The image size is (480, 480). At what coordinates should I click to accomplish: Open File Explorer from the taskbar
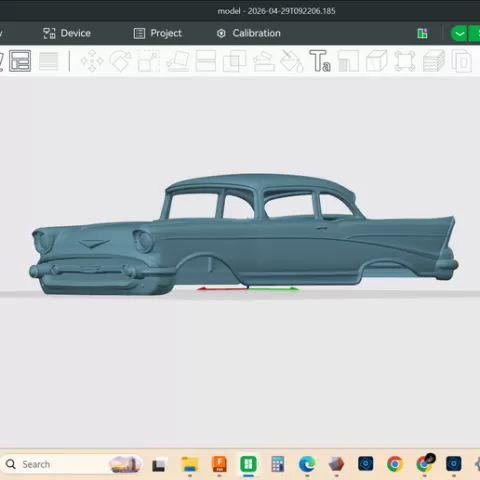[x=190, y=464]
